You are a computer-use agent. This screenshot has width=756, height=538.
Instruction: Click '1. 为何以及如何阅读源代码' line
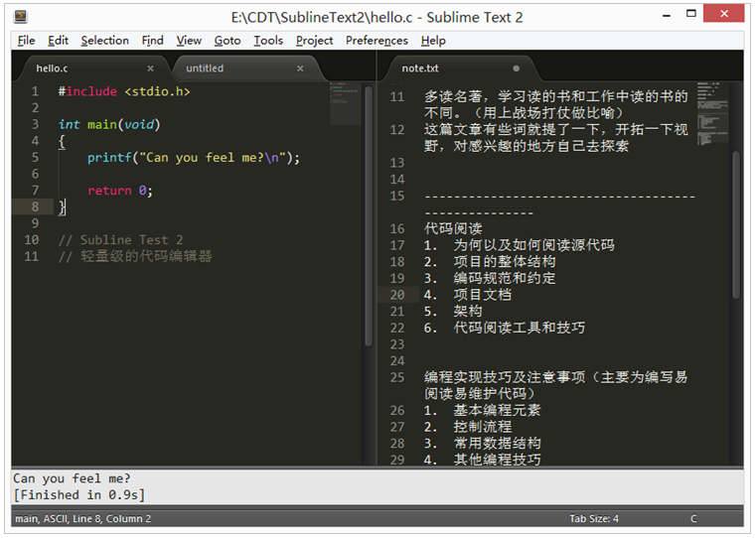(x=520, y=245)
